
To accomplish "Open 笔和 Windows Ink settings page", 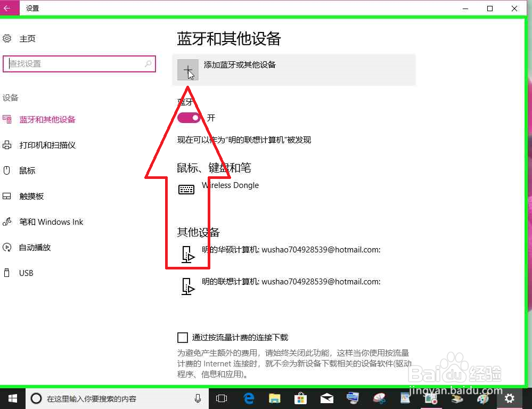I will (x=51, y=222).
